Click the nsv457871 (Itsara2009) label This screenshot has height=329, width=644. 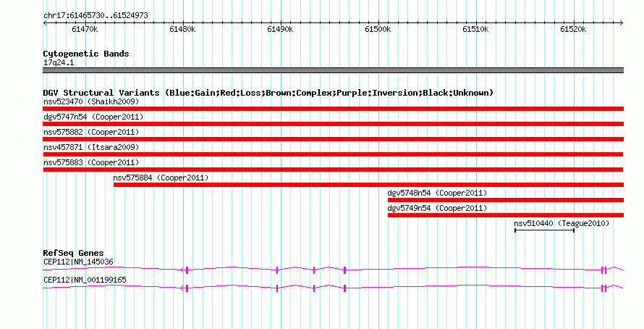pos(91,147)
